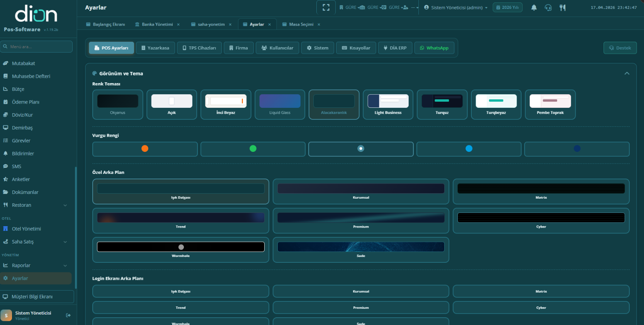Viewport: 644px width, 325px height.
Task: Expand the Restoran menu in sidebar
Action: (36, 205)
